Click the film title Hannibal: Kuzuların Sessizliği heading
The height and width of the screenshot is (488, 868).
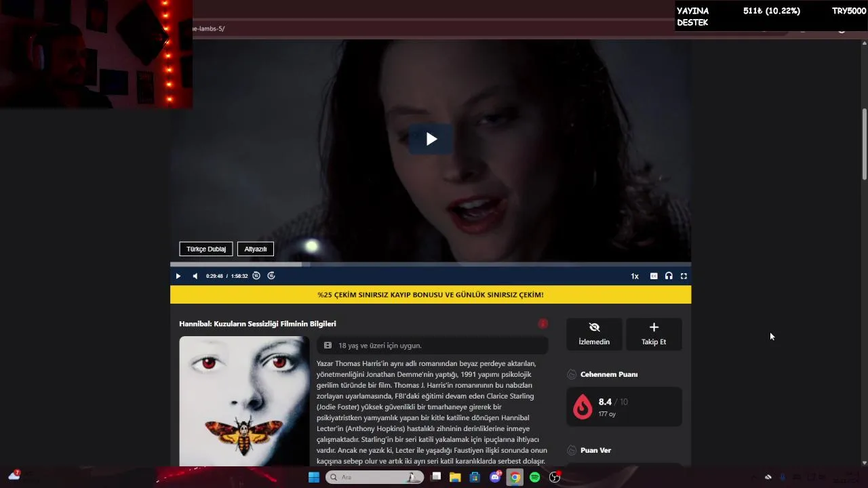click(x=258, y=324)
